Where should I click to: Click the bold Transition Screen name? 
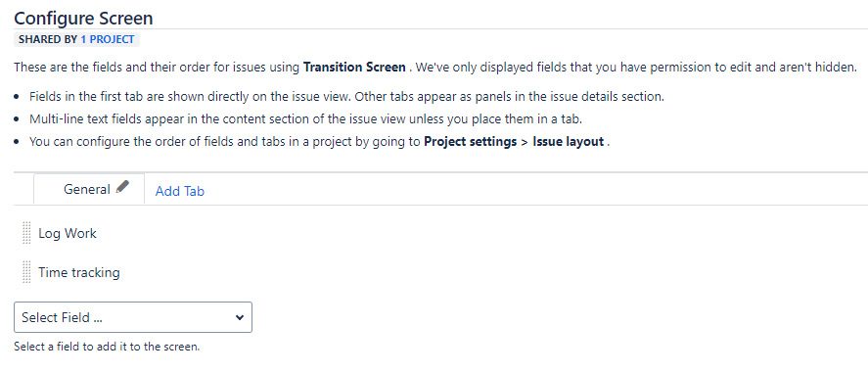pyautogui.click(x=354, y=68)
